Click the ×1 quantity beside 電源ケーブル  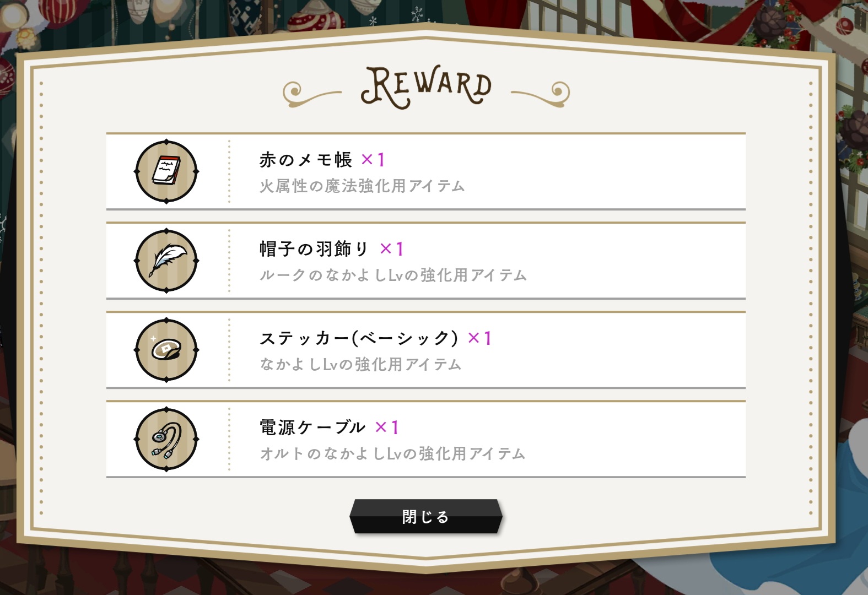(x=387, y=428)
